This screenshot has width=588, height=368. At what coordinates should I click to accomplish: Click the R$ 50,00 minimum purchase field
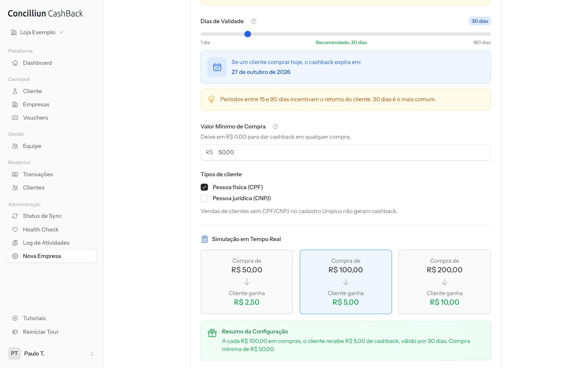pos(345,152)
